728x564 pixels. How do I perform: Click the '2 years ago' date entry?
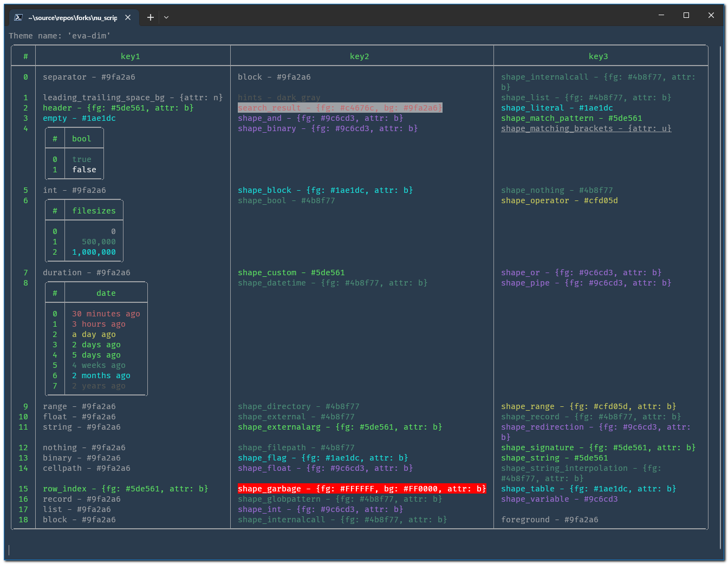tap(99, 386)
